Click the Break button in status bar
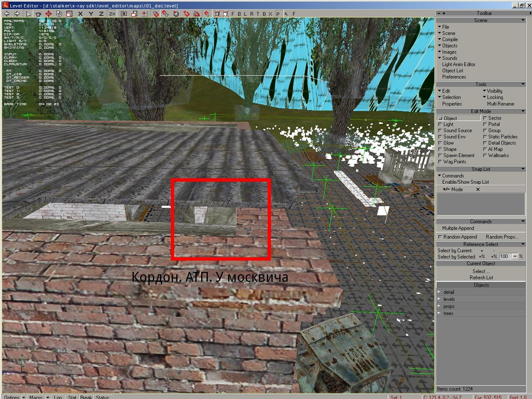Viewport: 532px width, 399px height. pos(86,397)
